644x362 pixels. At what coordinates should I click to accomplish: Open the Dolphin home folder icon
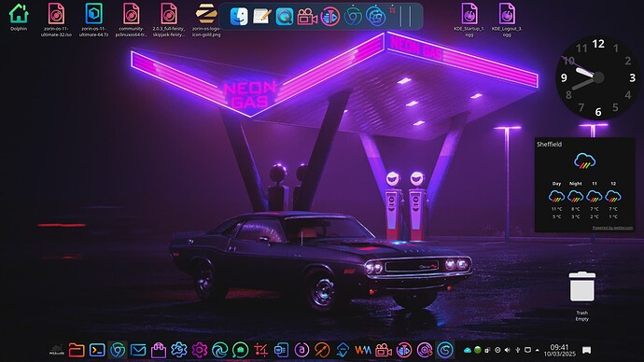pos(19,14)
